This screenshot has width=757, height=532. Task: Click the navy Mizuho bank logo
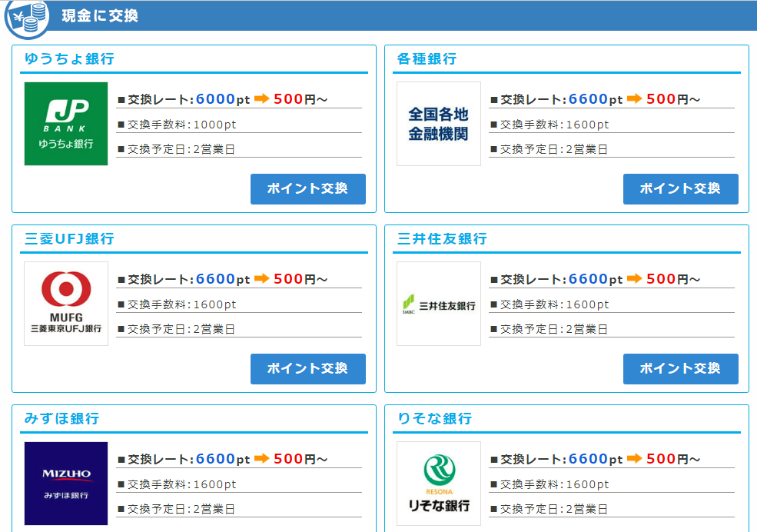click(66, 483)
